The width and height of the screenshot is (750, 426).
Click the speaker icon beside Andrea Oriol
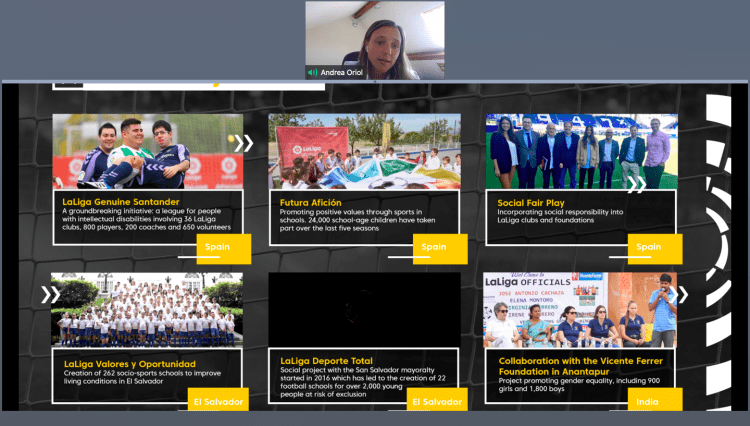pos(312,73)
